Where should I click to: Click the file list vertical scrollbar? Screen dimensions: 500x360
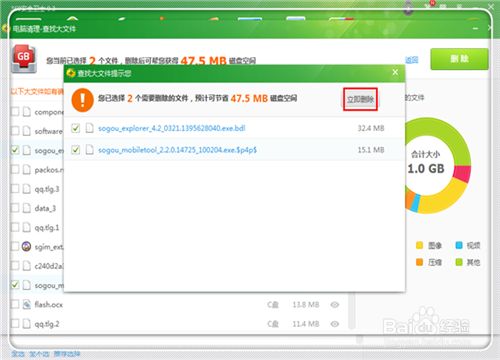[x=352, y=311]
